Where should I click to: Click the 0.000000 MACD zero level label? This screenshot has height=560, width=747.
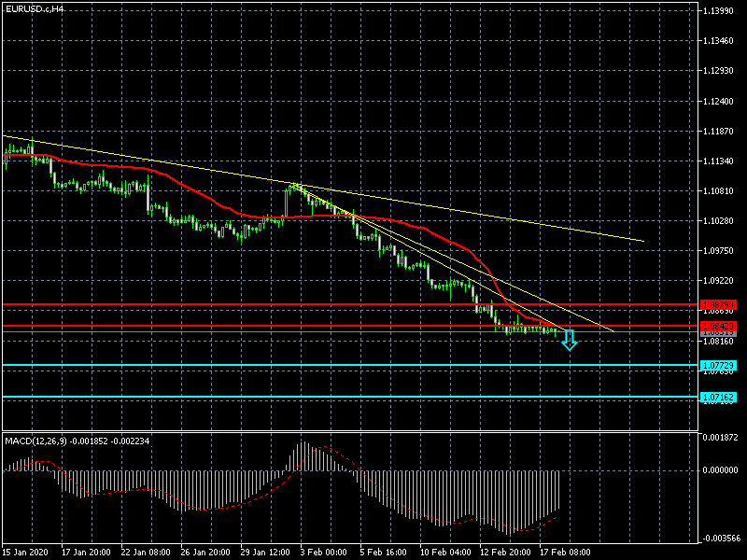click(720, 469)
